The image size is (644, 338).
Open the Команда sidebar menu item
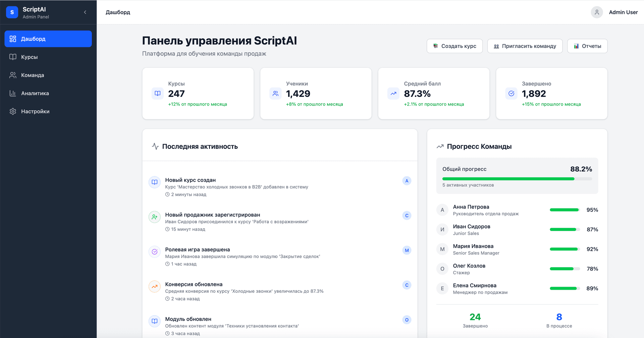tap(48, 75)
